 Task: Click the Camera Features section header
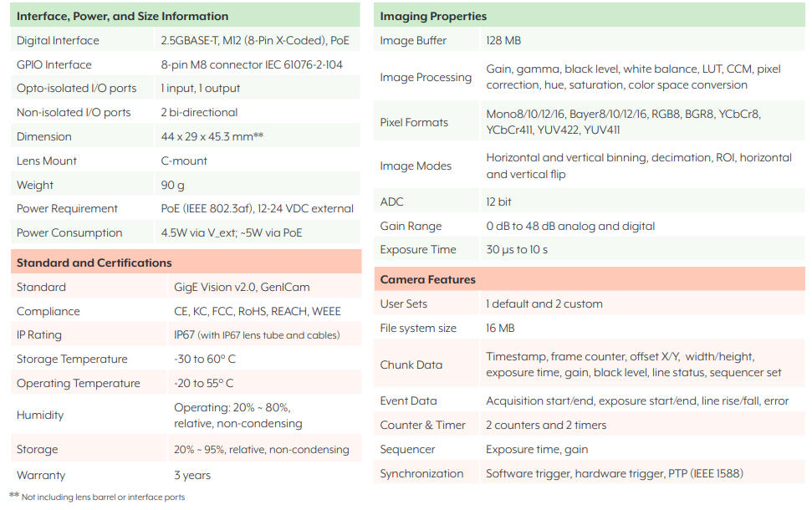[x=427, y=279]
